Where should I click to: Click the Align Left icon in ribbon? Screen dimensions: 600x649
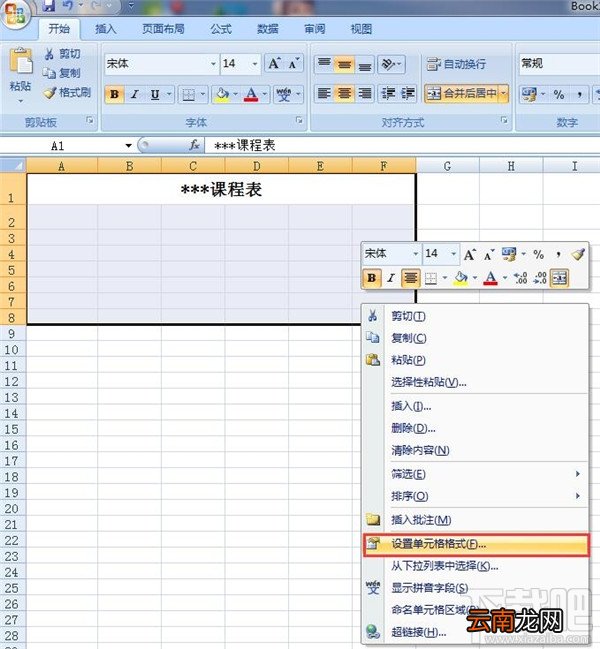tap(324, 94)
